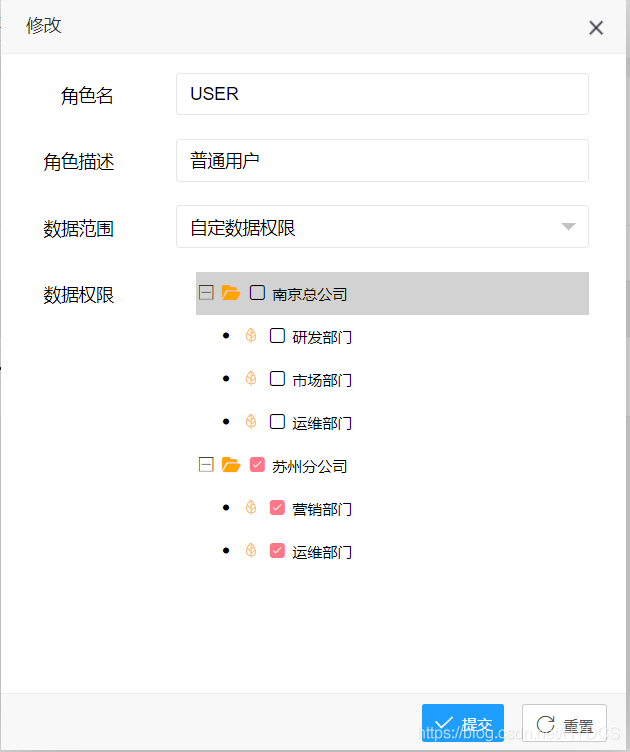Select the 南京总公司 tree label
This screenshot has height=752, width=630.
(x=310, y=294)
